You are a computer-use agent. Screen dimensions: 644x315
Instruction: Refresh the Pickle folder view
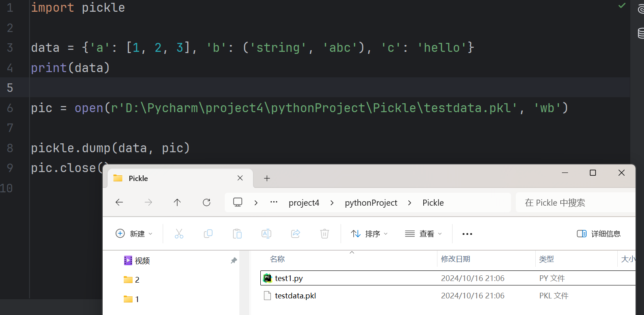pos(207,202)
